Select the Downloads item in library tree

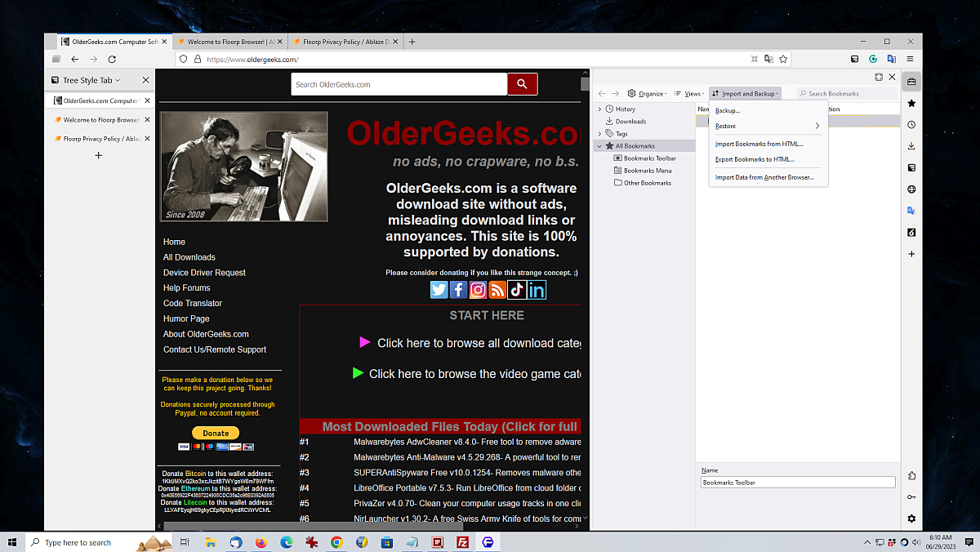[630, 121]
